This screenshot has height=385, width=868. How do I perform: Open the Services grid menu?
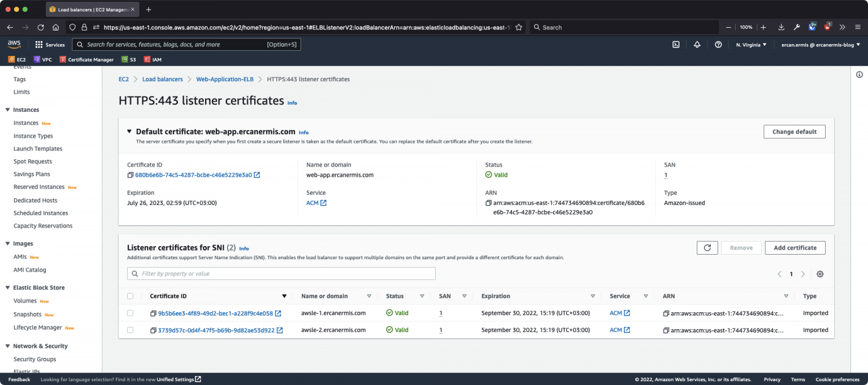39,45
